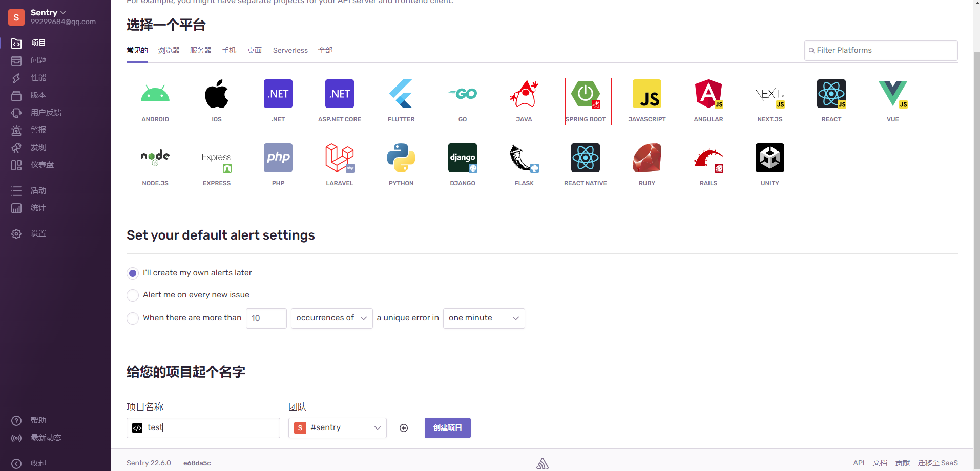Choose the React Native platform

(586, 158)
